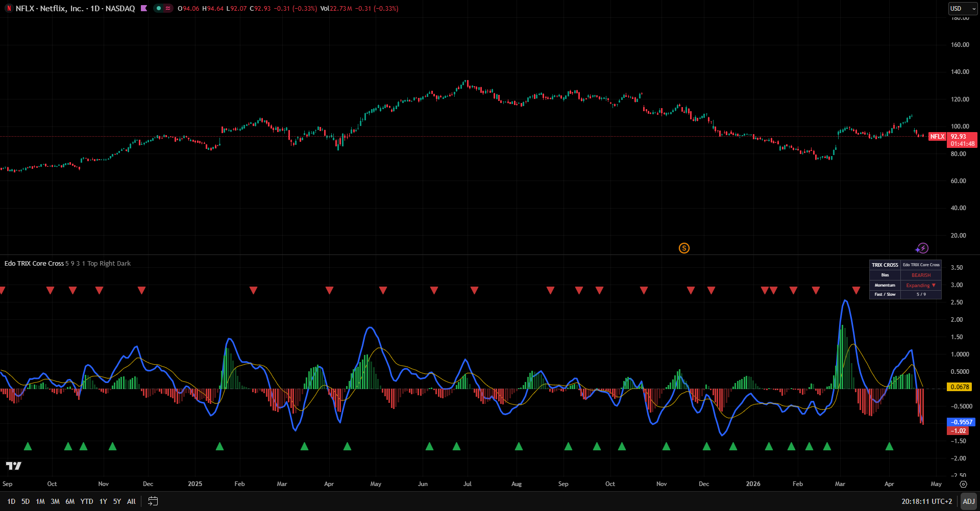The image size is (980, 511).
Task: Select the 1M time range
Action: click(x=40, y=501)
